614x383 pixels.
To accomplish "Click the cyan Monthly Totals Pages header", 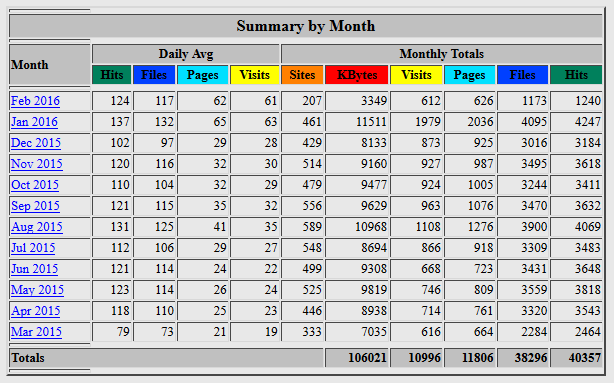I will coord(470,75).
